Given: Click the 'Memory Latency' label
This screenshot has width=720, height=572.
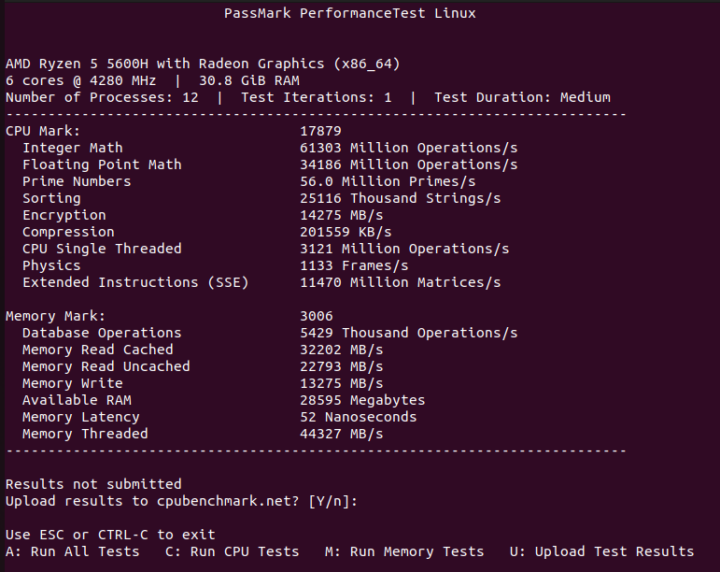Looking at the screenshot, I should 81,417.
